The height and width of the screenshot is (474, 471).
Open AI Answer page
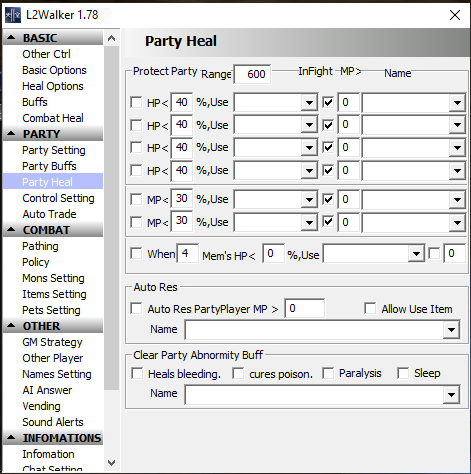tap(47, 390)
